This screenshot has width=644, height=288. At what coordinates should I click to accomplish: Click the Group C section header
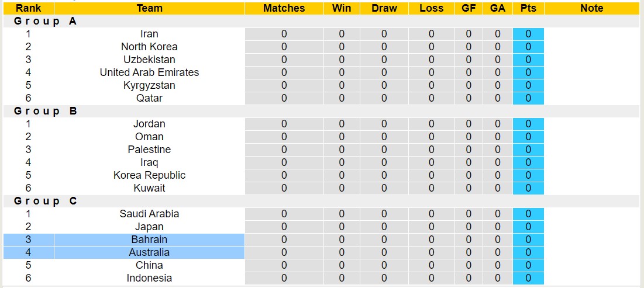point(46,201)
